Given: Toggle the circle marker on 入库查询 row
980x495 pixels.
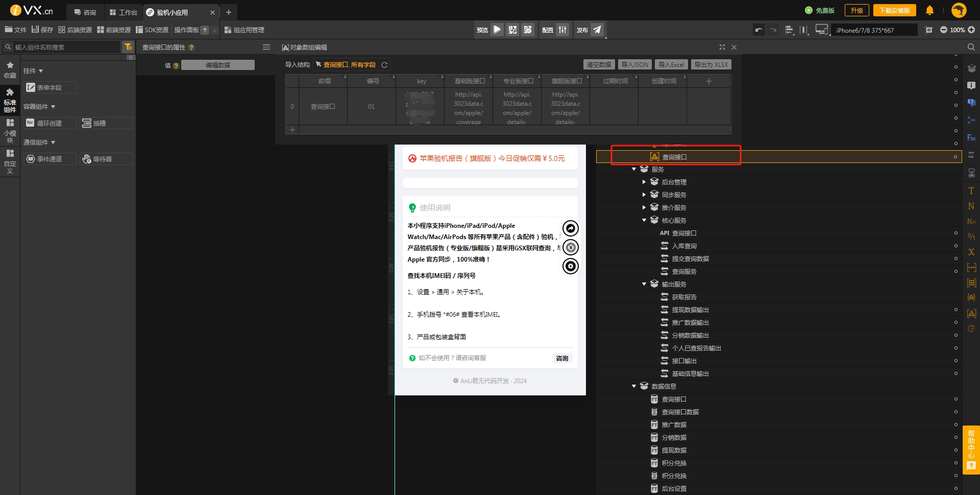Looking at the screenshot, I should pos(955,246).
